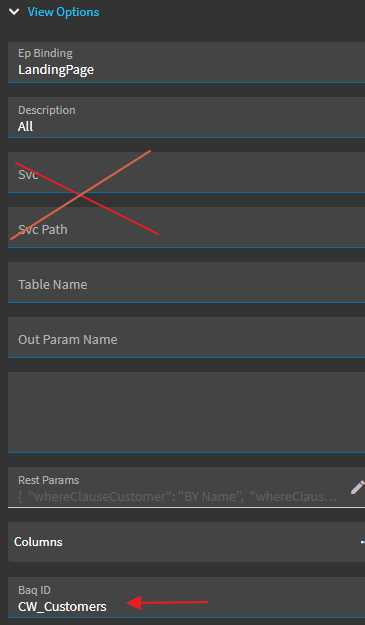Image resolution: width=365 pixels, height=625 pixels.
Task: Click the 'All' description value
Action: tap(25, 127)
